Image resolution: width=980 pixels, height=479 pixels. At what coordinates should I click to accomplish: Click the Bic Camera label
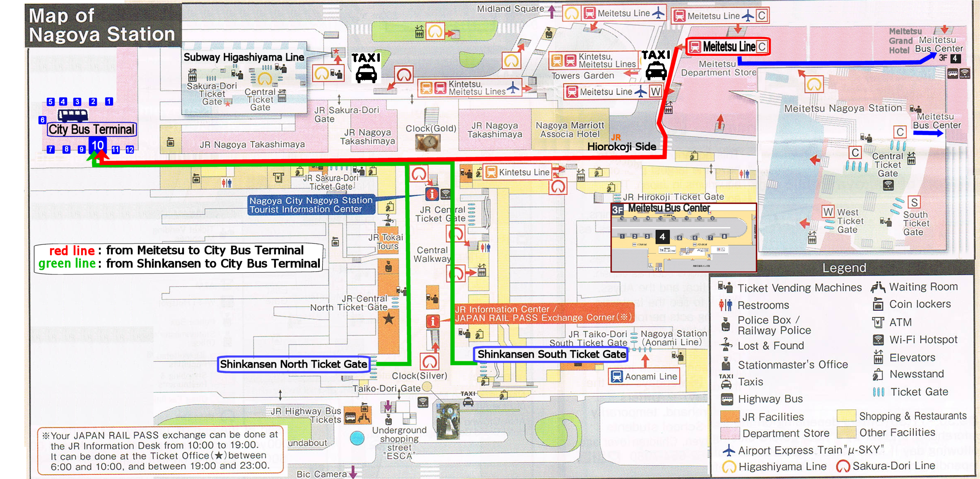[x=321, y=474]
